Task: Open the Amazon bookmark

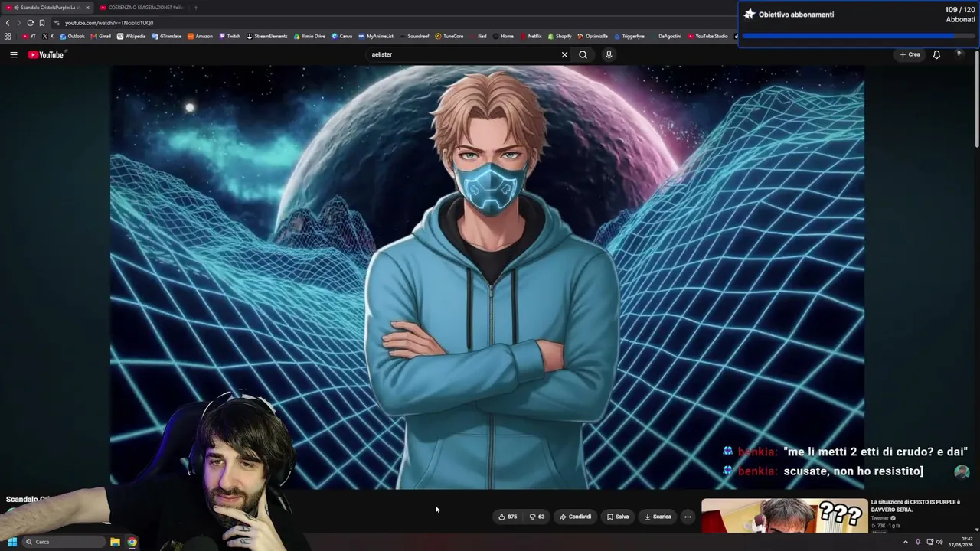Action: (x=200, y=36)
